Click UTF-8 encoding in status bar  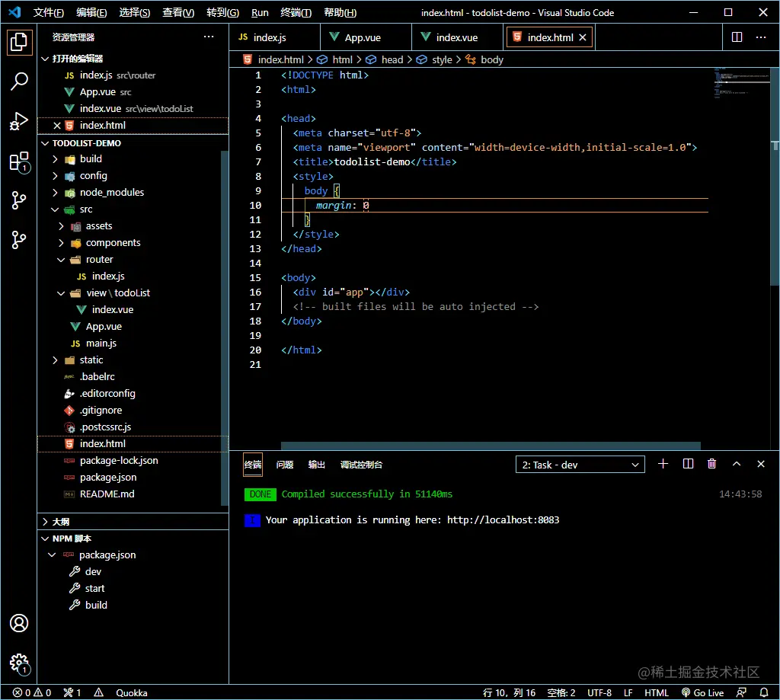coord(599,692)
